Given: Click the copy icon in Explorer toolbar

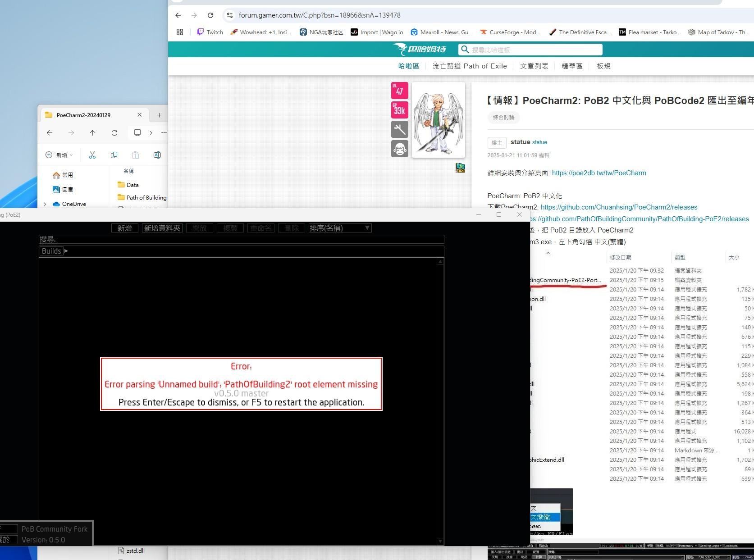Looking at the screenshot, I should pos(114,155).
